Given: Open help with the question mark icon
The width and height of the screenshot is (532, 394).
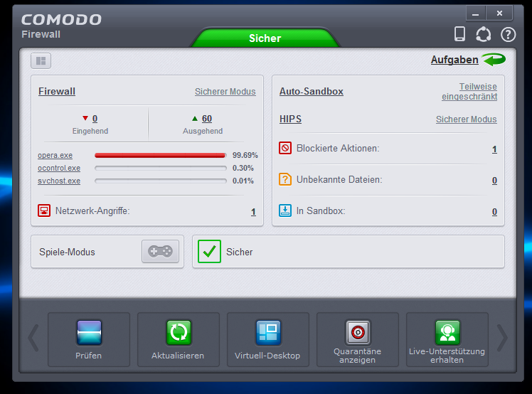Looking at the screenshot, I should coord(508,35).
